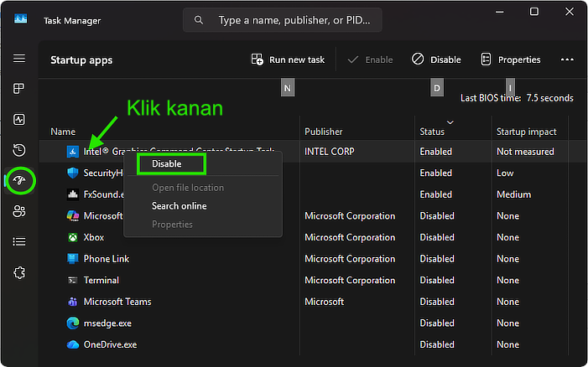Viewport: 588px width, 367px height.
Task: Click Enabled status of SecurityHealth row
Action: click(435, 173)
